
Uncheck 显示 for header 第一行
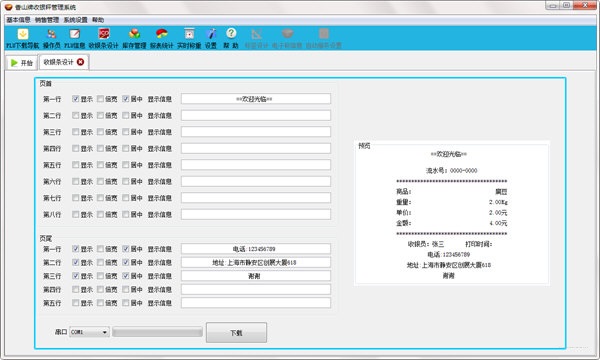tap(75, 99)
